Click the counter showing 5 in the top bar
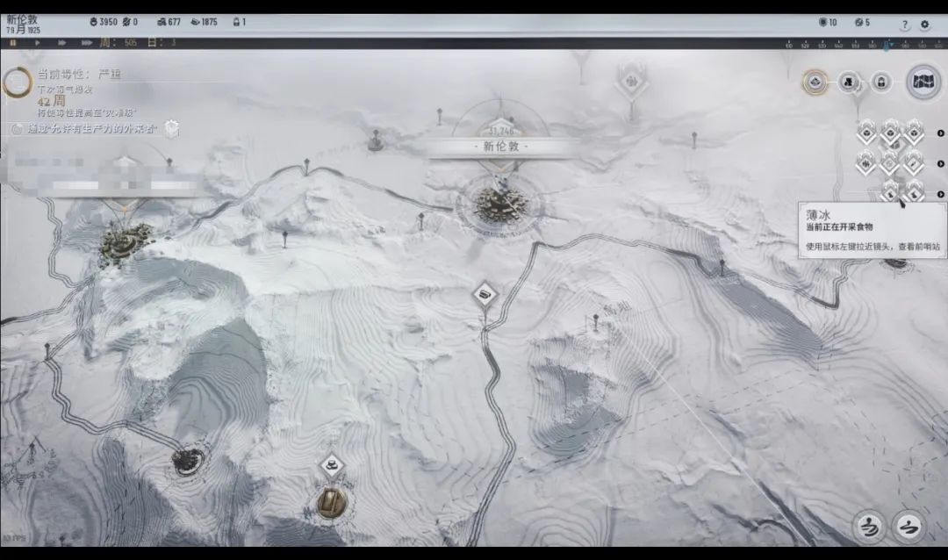The width and height of the screenshot is (948, 560). coord(862,22)
